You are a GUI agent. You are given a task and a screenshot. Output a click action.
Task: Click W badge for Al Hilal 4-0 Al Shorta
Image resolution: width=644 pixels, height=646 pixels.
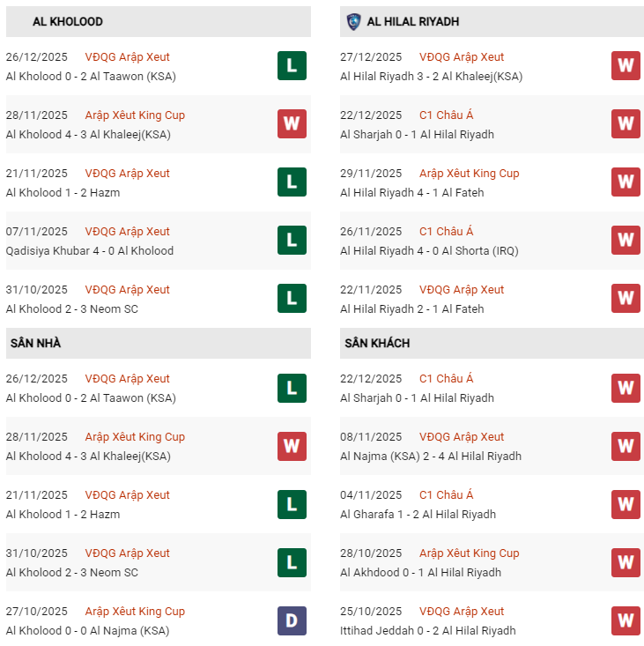point(625,240)
